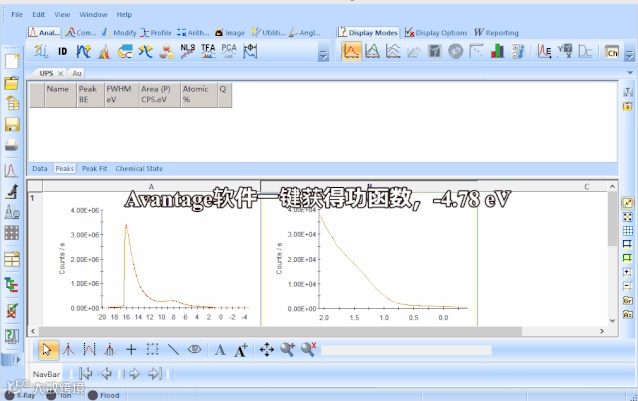Click the colored bar chart display icon

(x=497, y=52)
